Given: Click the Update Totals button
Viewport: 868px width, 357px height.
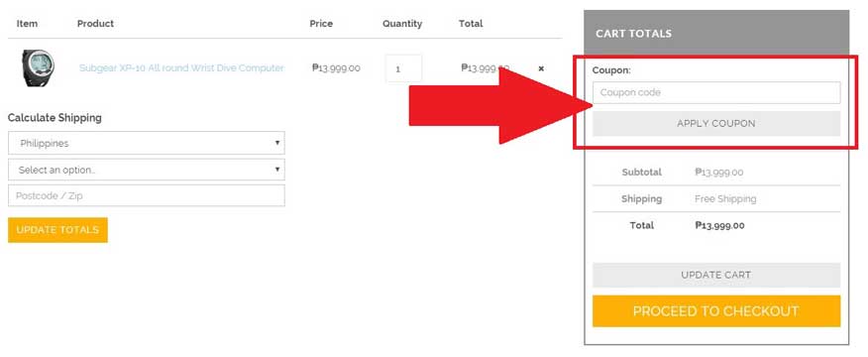Looking at the screenshot, I should [57, 230].
